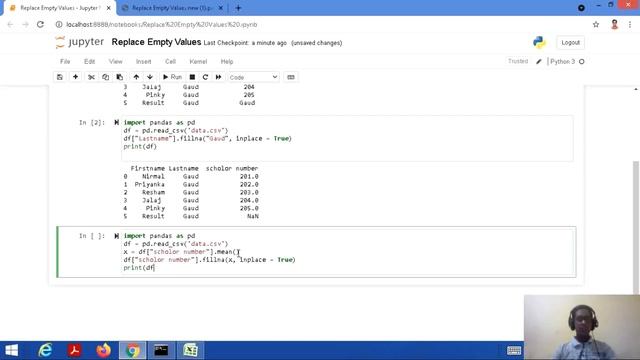Open the Help menu
The width and height of the screenshot is (640, 360).
tap(227, 62)
